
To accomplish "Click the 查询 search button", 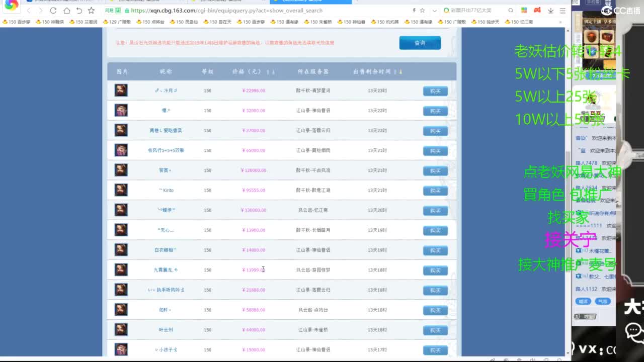I will pos(420,43).
